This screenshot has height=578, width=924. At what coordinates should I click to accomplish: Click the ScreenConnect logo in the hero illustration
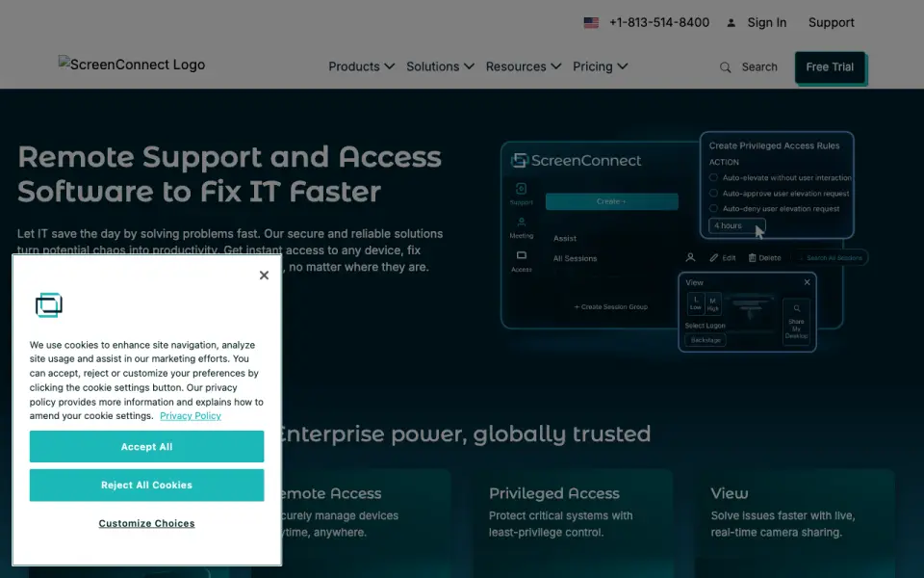[576, 161]
